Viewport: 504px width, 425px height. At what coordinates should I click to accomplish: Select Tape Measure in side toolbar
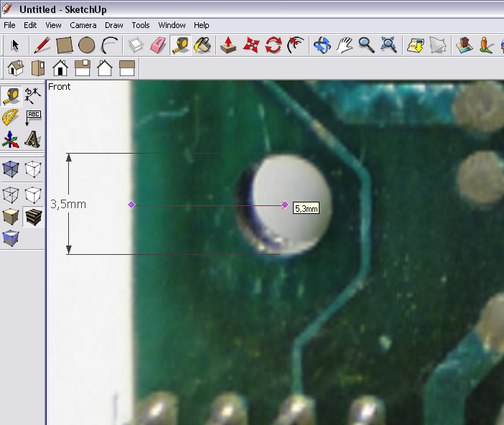pyautogui.click(x=11, y=95)
